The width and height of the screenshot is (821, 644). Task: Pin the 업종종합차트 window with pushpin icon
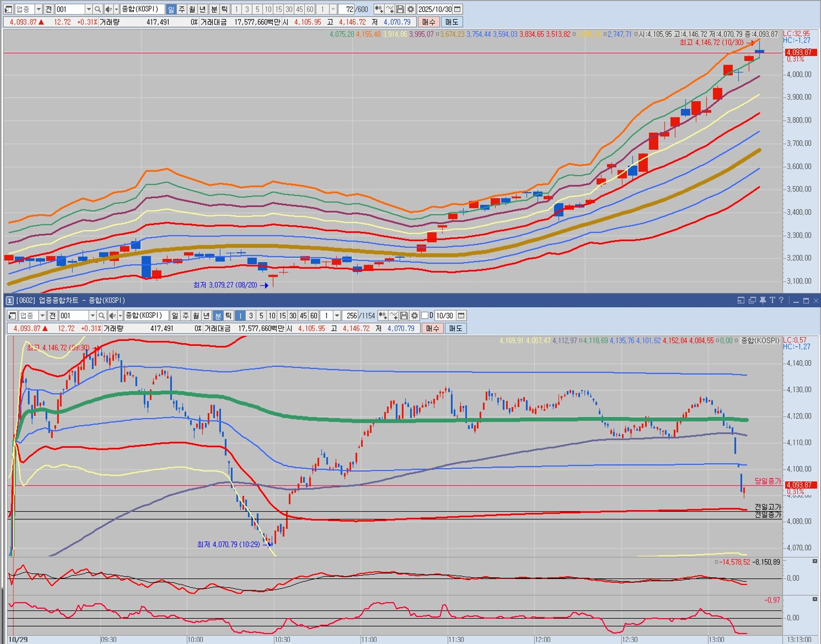click(x=763, y=300)
